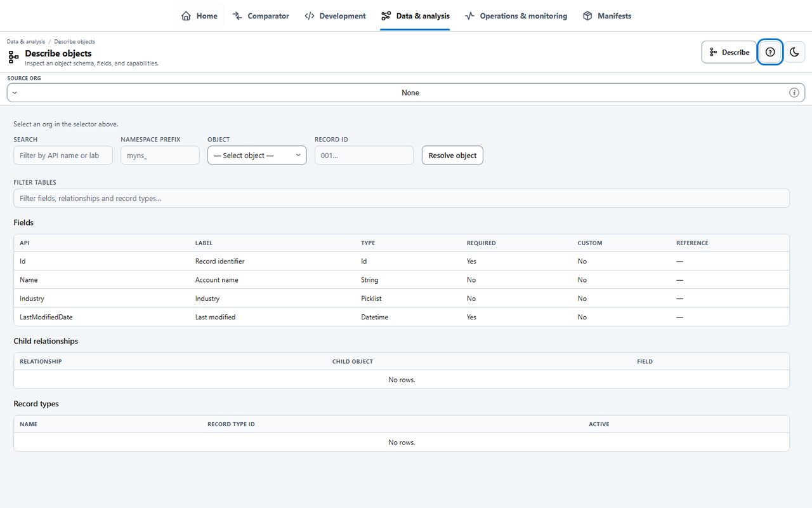This screenshot has width=812, height=508.
Task: Click the Describe objects hierarchy icon
Action: [13, 58]
